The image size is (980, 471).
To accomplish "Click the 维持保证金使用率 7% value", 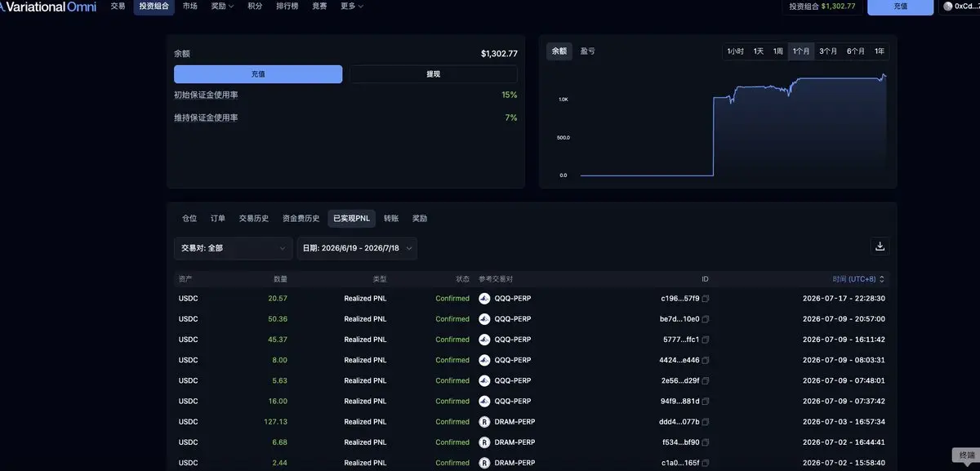I will coord(511,118).
